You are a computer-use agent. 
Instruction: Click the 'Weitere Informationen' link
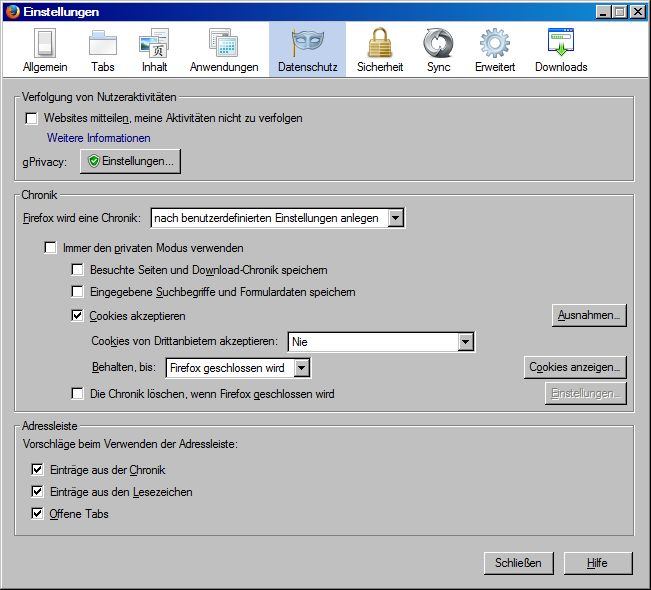98,138
